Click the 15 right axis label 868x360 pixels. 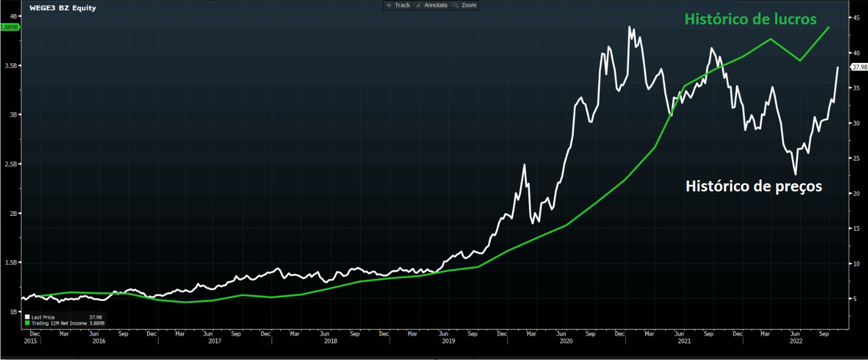click(x=858, y=229)
